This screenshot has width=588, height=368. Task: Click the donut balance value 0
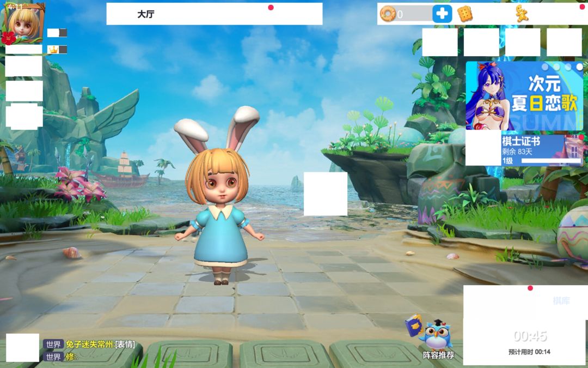coord(400,15)
